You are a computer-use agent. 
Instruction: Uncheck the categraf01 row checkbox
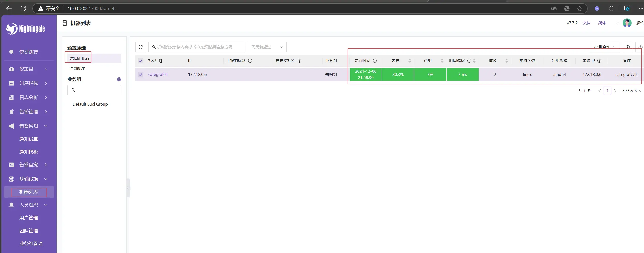140,75
